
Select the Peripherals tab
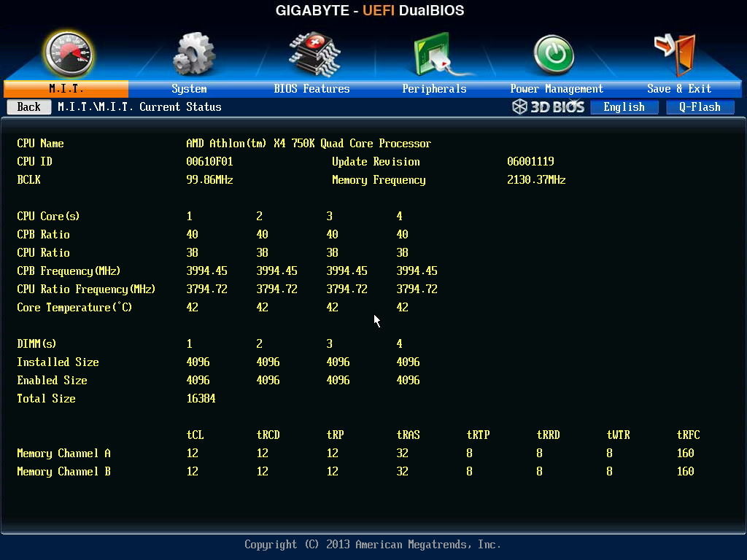click(x=434, y=88)
